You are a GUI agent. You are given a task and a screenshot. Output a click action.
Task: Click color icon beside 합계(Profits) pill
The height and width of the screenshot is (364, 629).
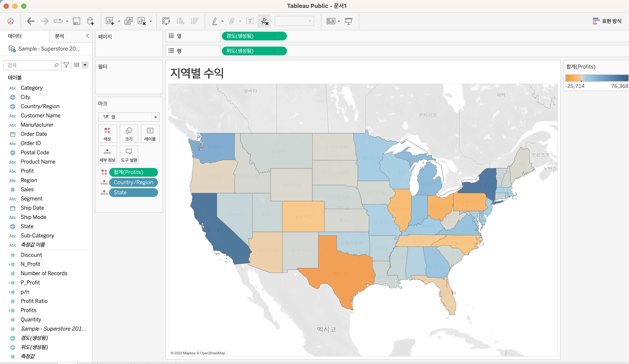click(x=104, y=172)
